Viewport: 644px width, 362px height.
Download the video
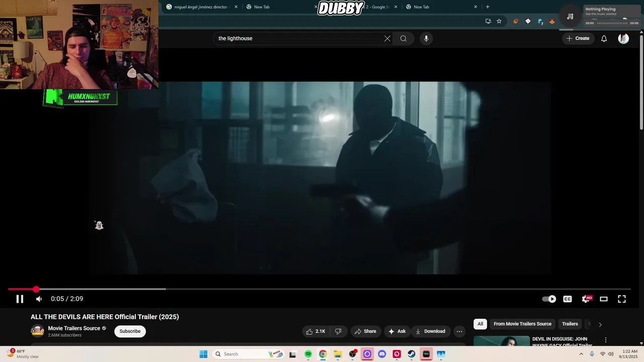pos(430,331)
